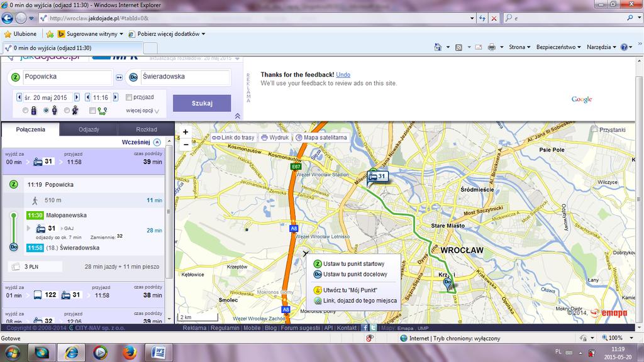The width and height of the screenshot is (644, 362).
Task: Click blue Do destination marker beside Świeradowska field
Action: (133, 77)
